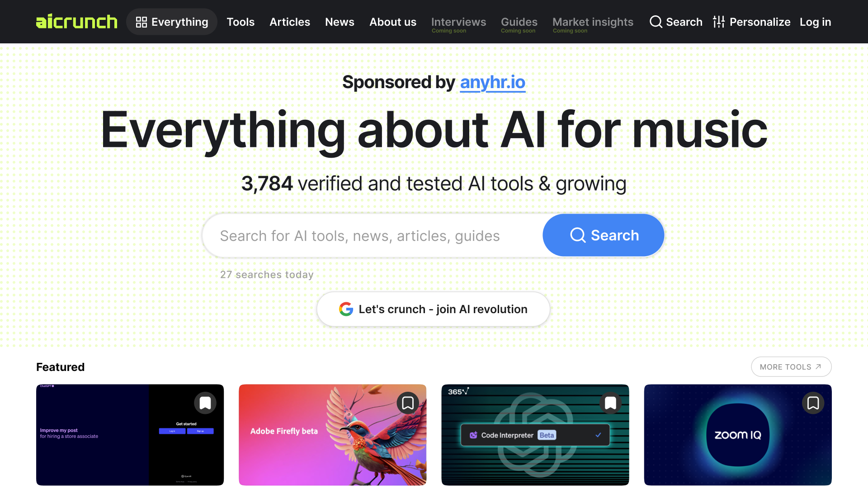
Task: Follow the anyhr.io sponsor link
Action: (492, 82)
